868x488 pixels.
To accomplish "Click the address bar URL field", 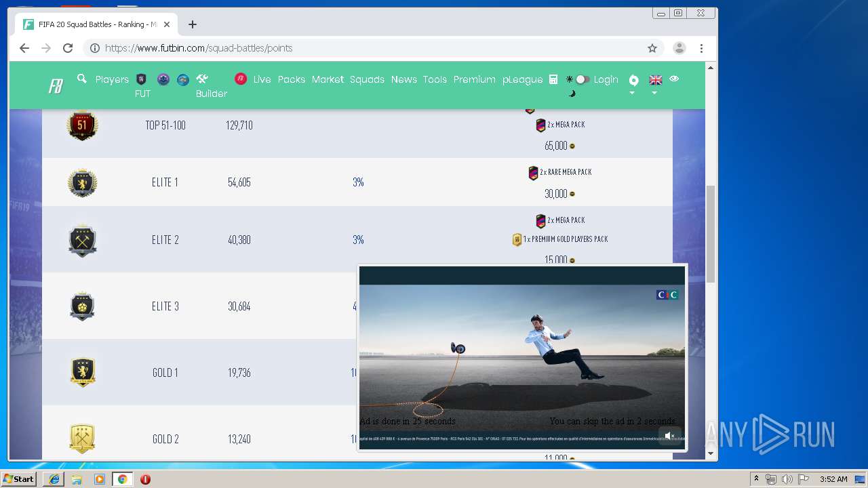I will [x=373, y=48].
